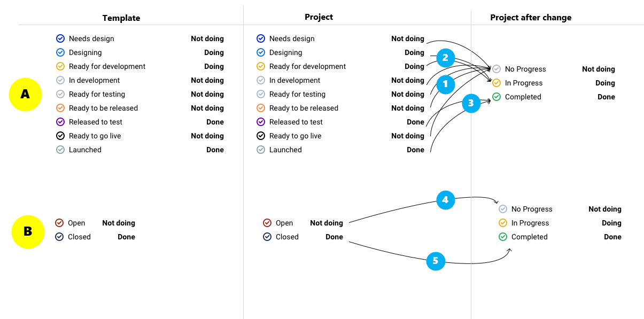Toggle the Project column Launched check circle

pyautogui.click(x=261, y=150)
